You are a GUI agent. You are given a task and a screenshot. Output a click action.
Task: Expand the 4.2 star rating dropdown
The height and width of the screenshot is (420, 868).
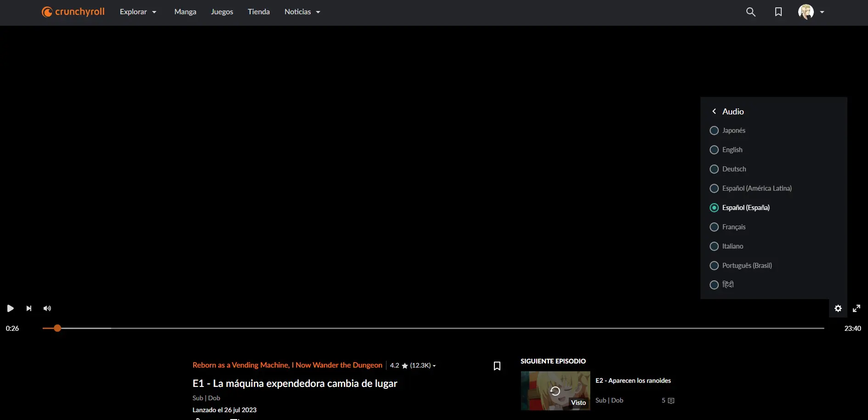pyautogui.click(x=413, y=365)
